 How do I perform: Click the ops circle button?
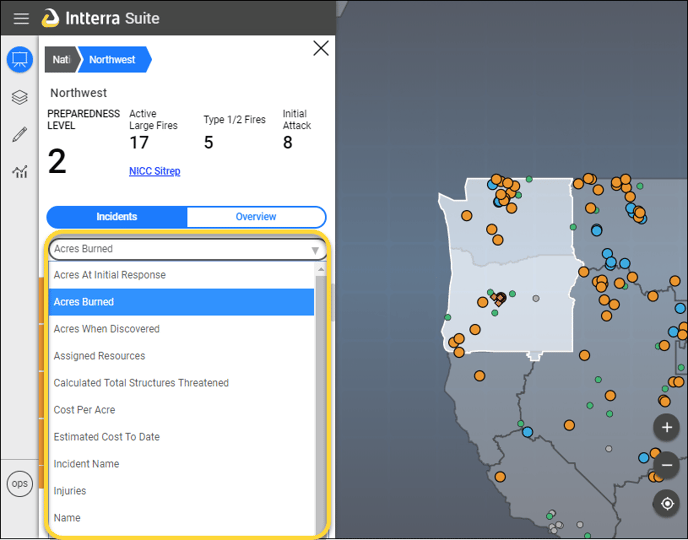point(20,483)
